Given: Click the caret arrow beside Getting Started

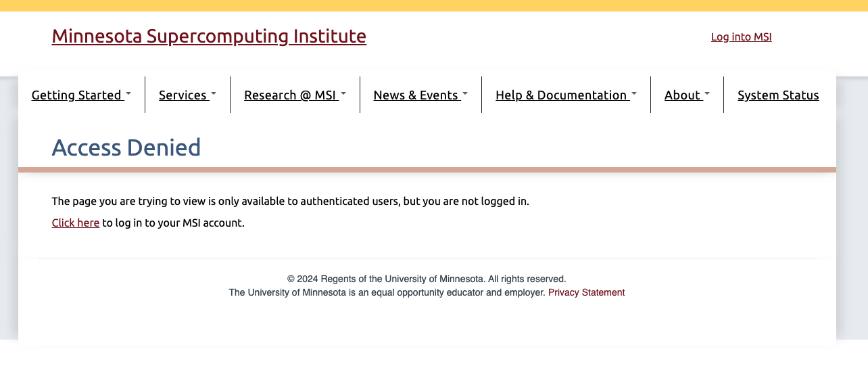Looking at the screenshot, I should tap(128, 94).
